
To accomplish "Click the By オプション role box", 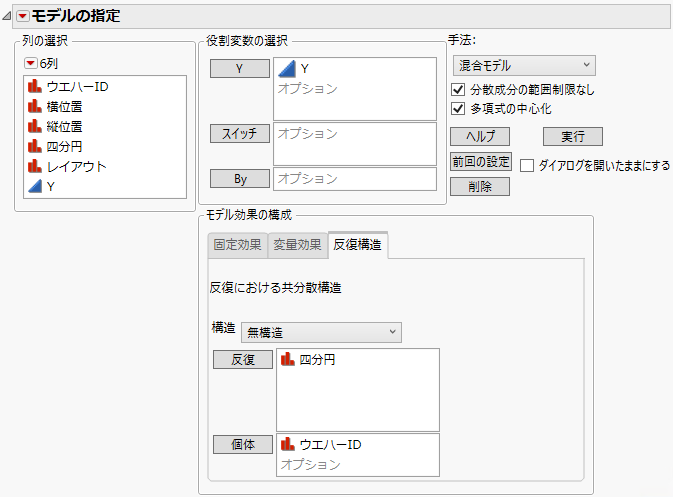I will [355, 179].
